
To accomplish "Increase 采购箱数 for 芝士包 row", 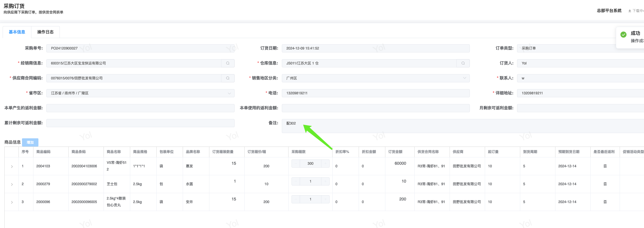I will [x=325, y=181].
